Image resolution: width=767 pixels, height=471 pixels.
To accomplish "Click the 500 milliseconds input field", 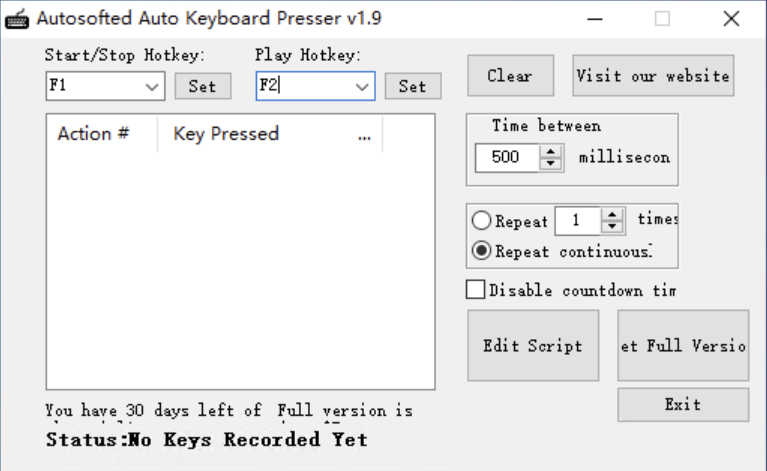I will click(x=508, y=157).
